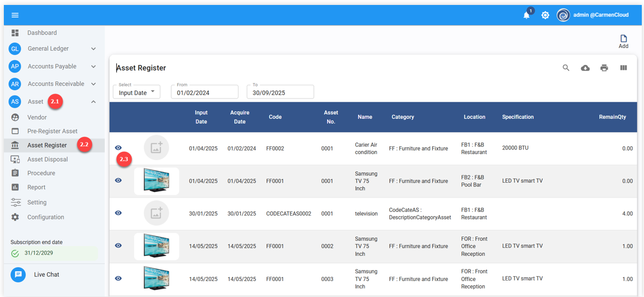Click the cloud download export icon
The image size is (644, 297).
[x=585, y=68]
